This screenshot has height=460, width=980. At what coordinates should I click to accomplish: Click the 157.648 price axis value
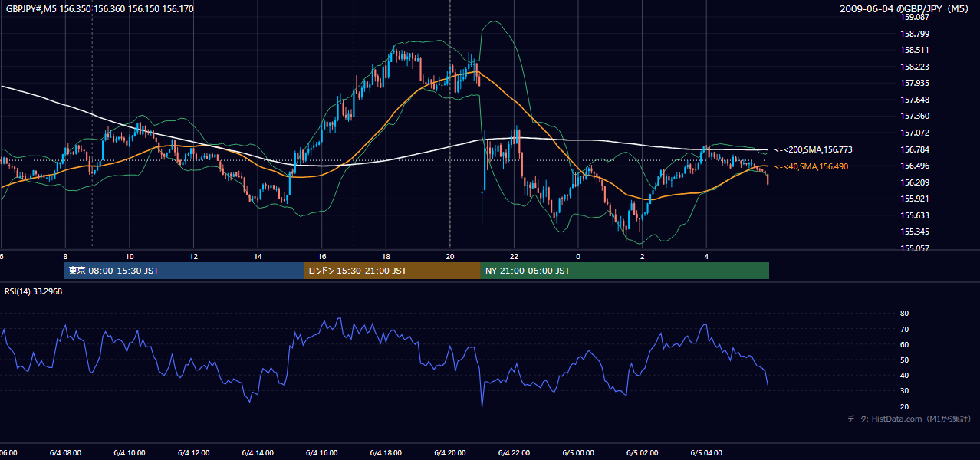915,100
